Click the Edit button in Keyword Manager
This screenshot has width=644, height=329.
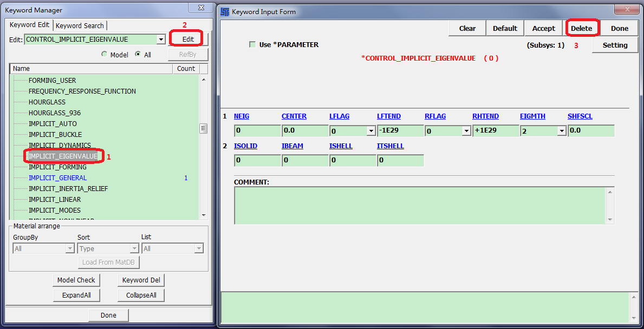[x=188, y=39]
